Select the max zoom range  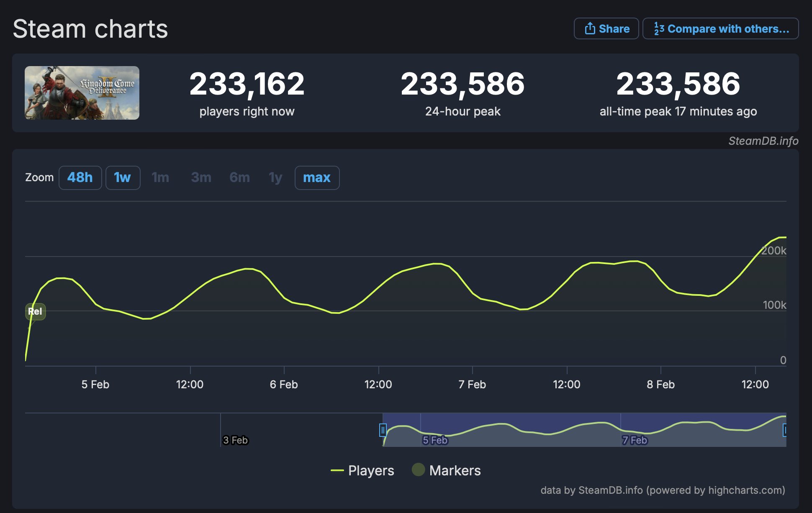[x=317, y=177]
